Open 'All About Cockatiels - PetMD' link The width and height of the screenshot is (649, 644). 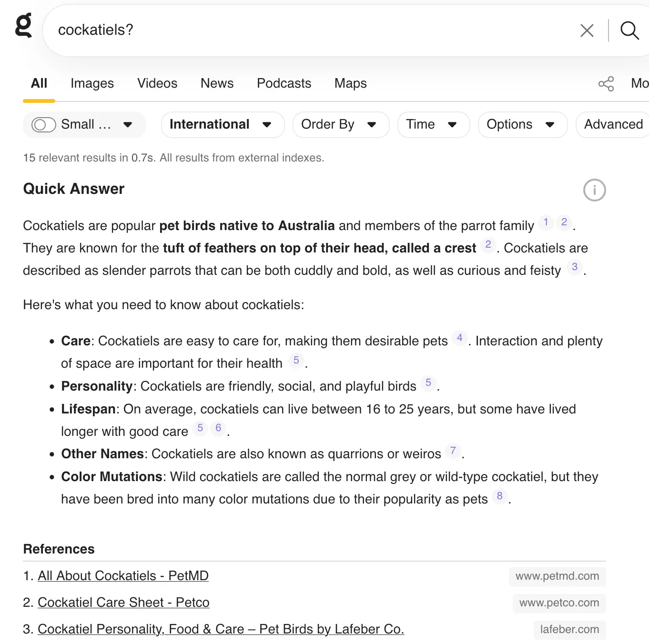[123, 576]
